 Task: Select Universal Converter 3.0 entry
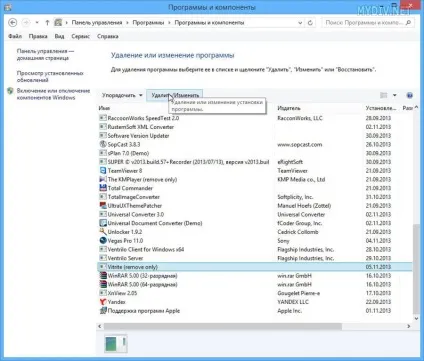pos(136,214)
